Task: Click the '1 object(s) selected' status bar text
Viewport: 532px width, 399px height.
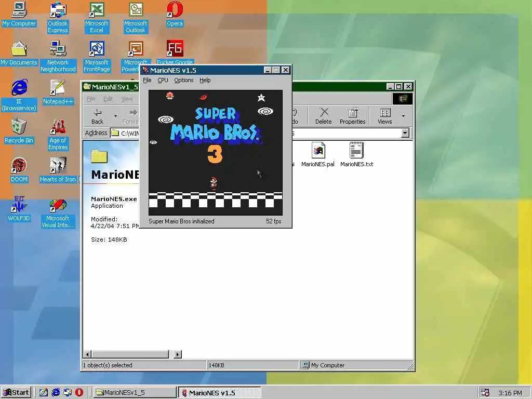Action: coord(108,365)
